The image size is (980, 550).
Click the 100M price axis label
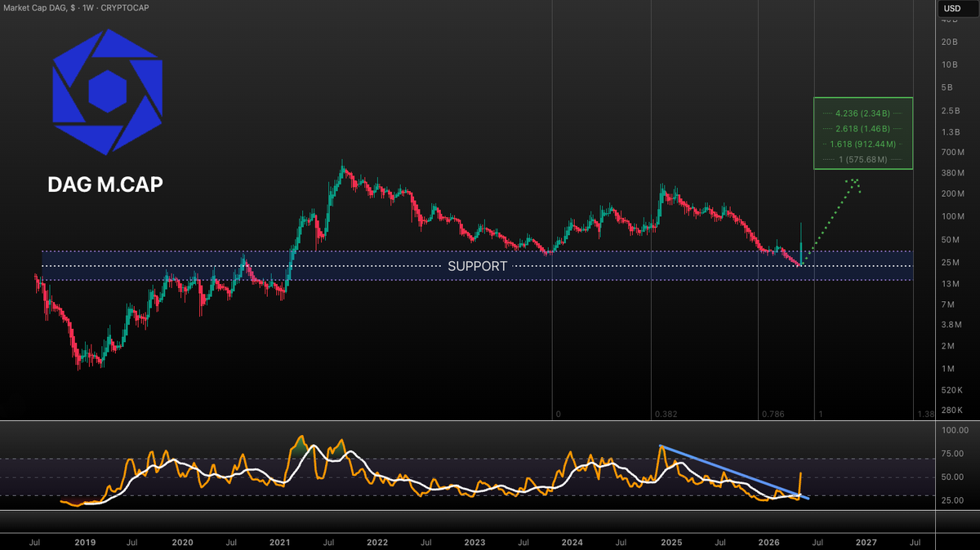coord(952,216)
